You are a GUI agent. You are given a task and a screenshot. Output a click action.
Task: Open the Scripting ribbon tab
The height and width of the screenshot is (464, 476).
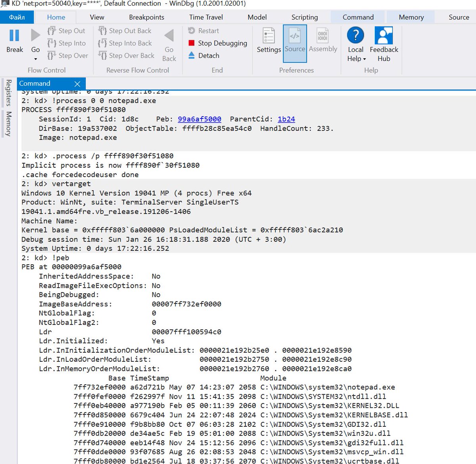click(x=305, y=17)
